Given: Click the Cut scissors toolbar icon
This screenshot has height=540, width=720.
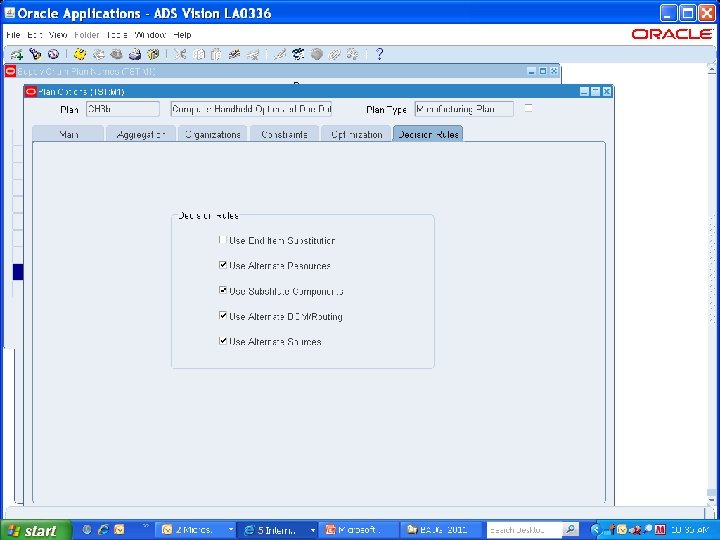Looking at the screenshot, I should 180,54.
